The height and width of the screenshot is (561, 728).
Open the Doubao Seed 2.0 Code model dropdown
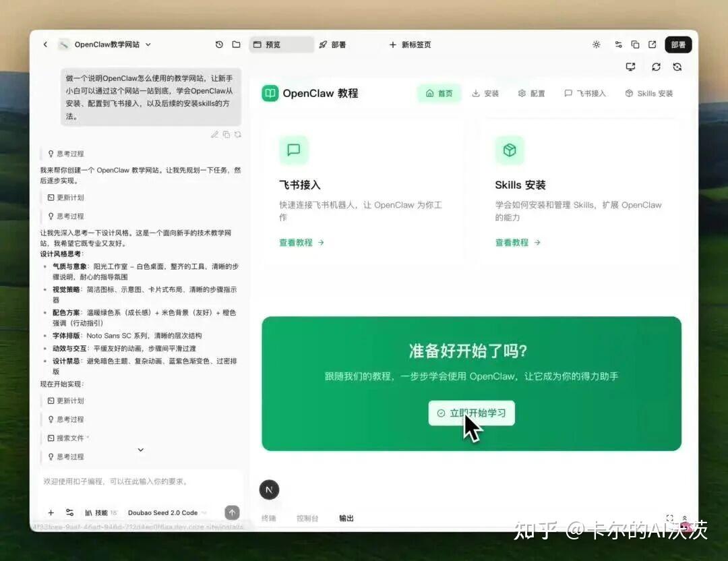click(x=167, y=512)
